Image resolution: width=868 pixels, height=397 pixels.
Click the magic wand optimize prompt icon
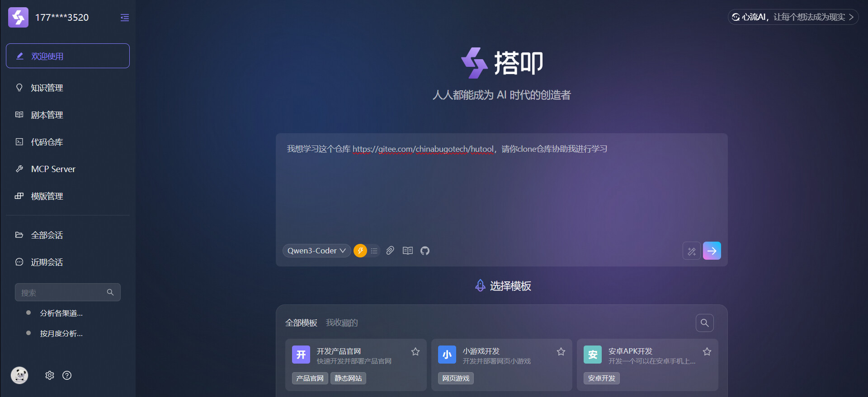click(691, 251)
